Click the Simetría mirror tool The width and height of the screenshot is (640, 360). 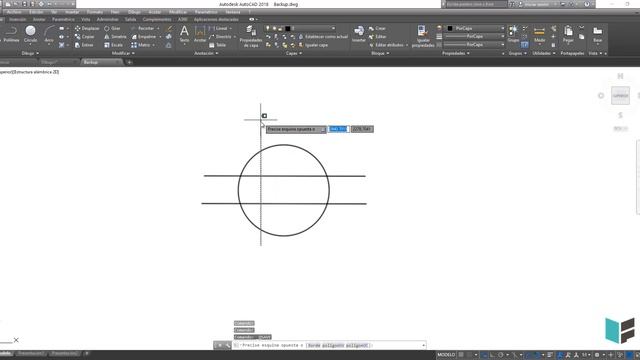pyautogui.click(x=115, y=37)
